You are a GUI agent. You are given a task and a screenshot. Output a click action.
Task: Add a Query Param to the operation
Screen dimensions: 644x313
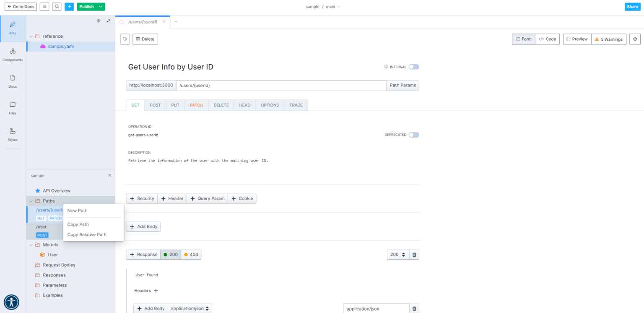tap(207, 198)
